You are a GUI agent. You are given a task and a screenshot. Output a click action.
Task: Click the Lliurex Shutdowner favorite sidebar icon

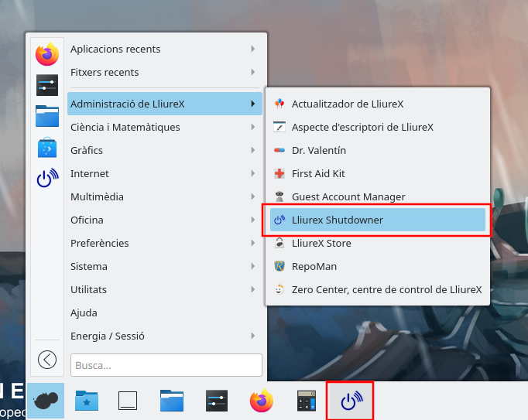(x=47, y=178)
